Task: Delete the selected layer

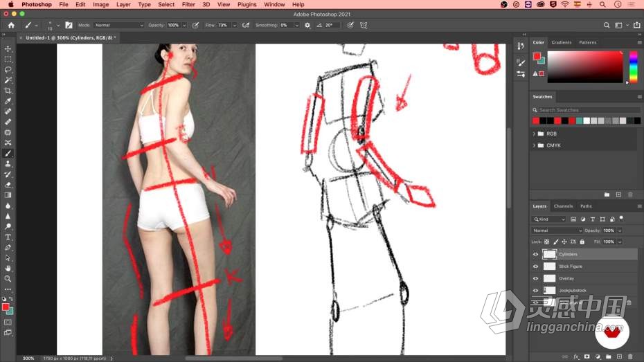Action: tap(630, 357)
